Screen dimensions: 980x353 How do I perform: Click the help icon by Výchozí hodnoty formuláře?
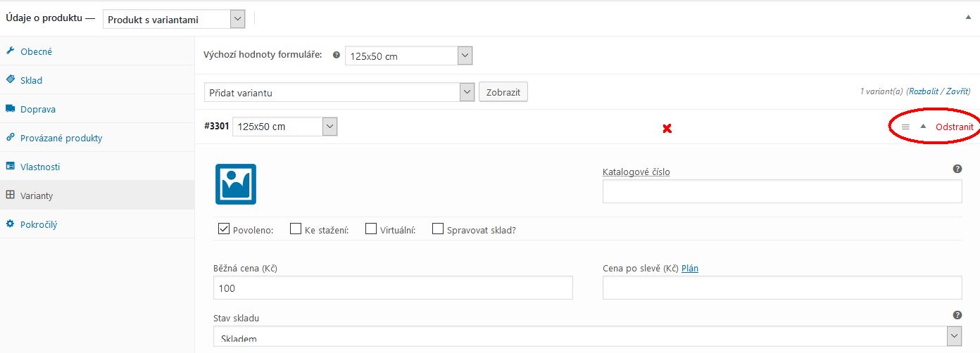pyautogui.click(x=336, y=55)
